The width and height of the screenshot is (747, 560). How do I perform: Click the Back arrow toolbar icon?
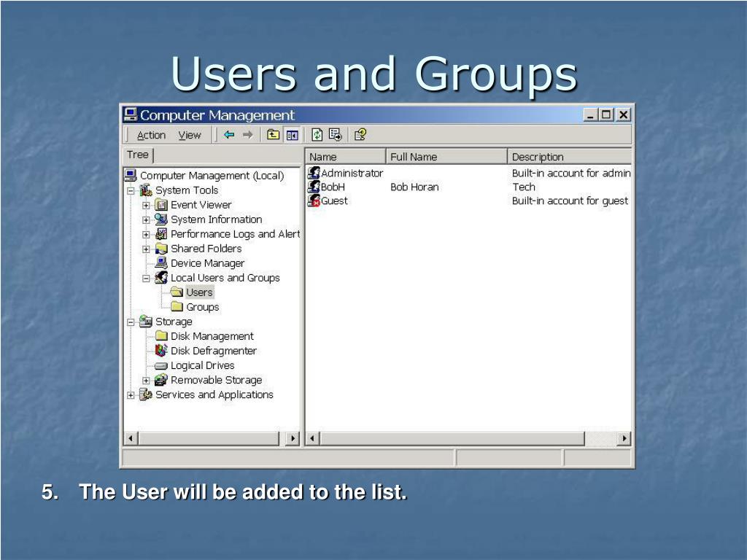pyautogui.click(x=229, y=135)
